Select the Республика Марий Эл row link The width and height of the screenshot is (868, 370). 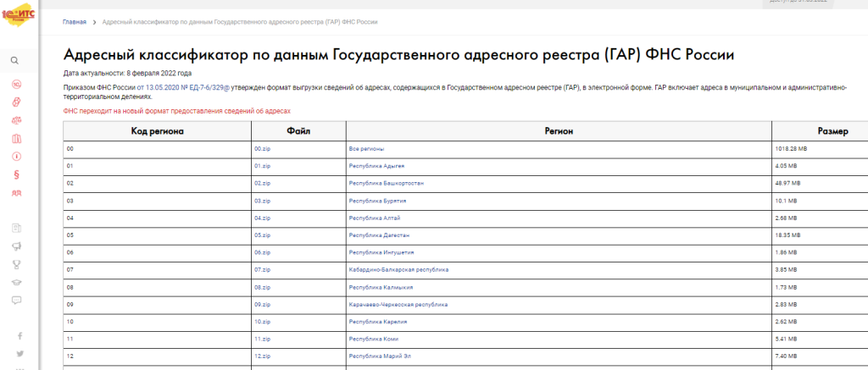coord(378,356)
